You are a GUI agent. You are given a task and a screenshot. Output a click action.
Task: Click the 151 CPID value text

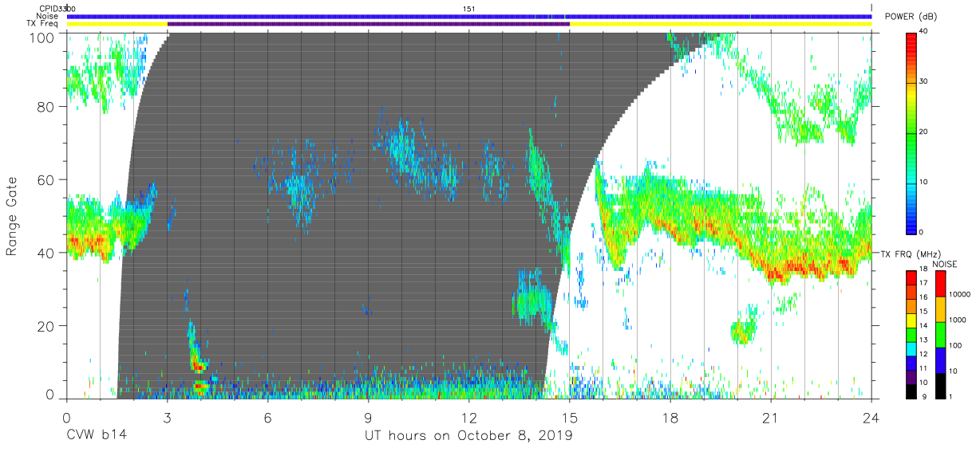click(469, 9)
